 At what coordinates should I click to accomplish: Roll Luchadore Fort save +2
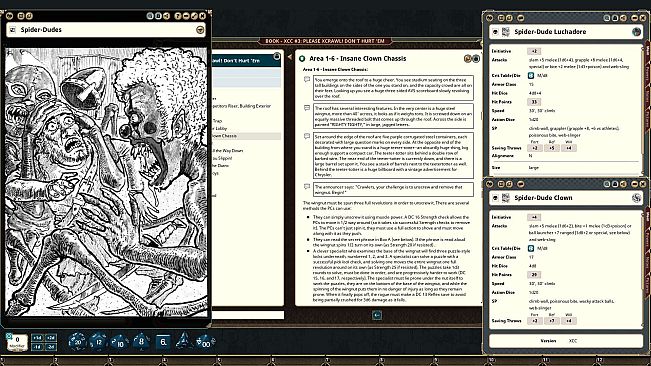(535, 148)
